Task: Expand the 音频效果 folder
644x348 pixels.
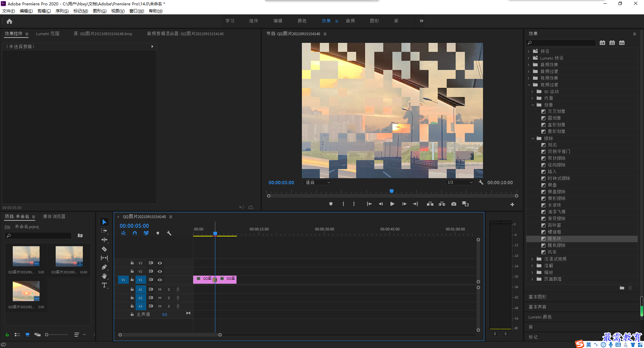Action: click(x=529, y=65)
